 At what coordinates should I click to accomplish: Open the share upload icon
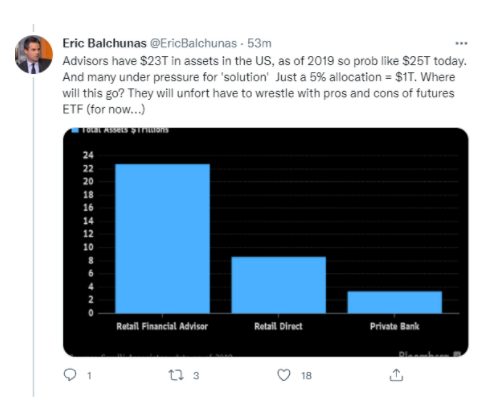(x=396, y=375)
